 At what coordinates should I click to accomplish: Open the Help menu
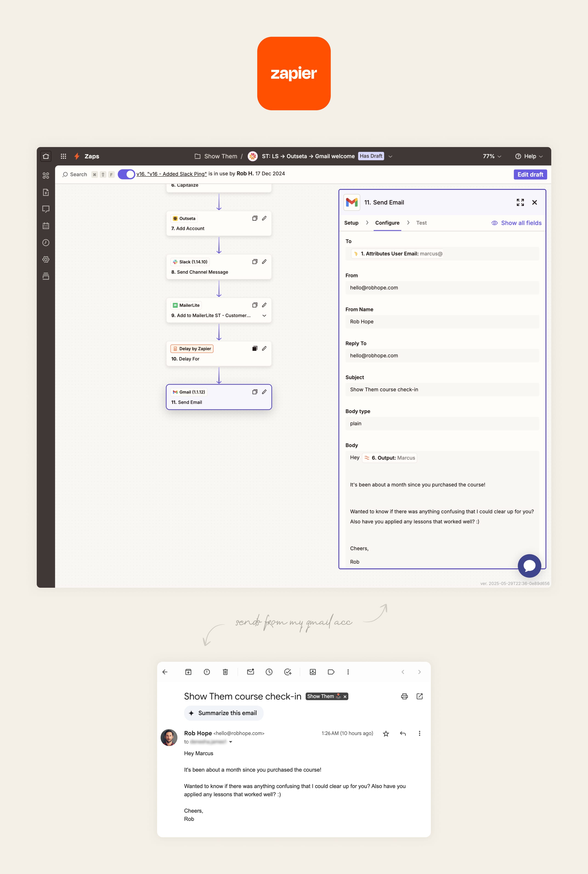[529, 156]
